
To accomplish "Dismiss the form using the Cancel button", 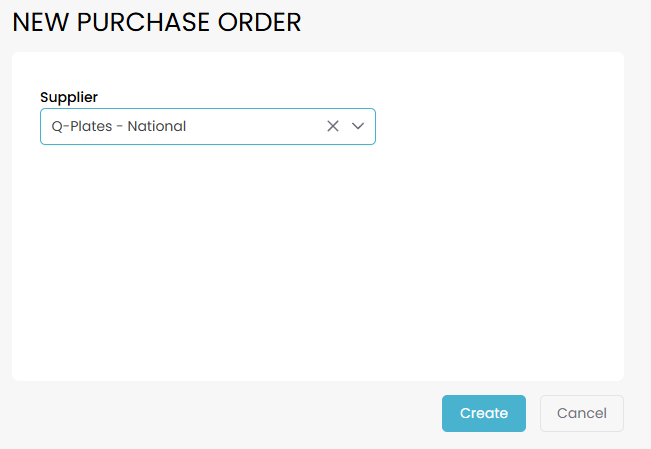I will 581,413.
